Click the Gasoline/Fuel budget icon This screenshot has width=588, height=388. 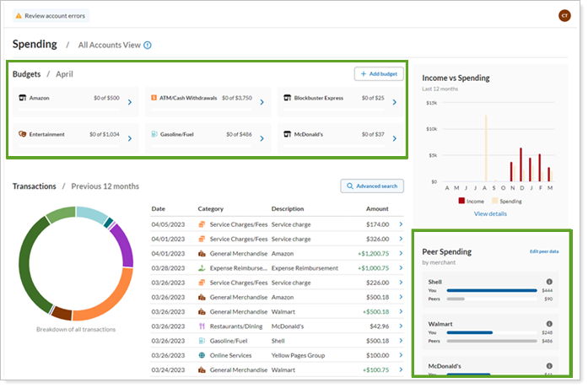click(154, 134)
